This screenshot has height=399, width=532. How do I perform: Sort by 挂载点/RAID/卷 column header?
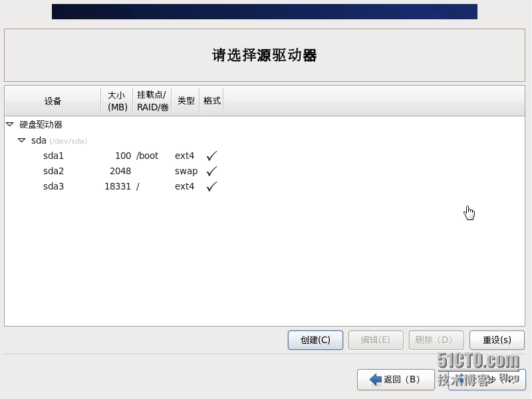152,101
